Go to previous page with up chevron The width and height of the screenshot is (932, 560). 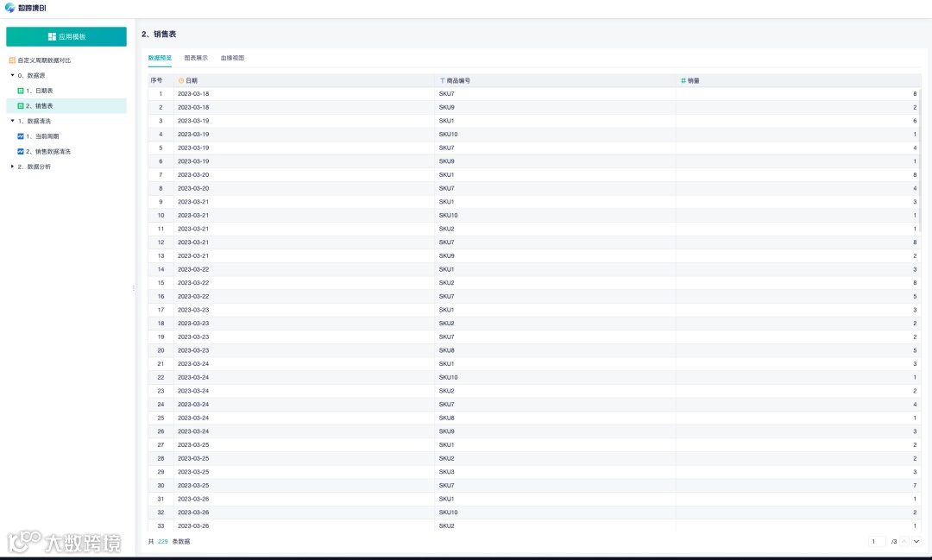(x=904, y=541)
